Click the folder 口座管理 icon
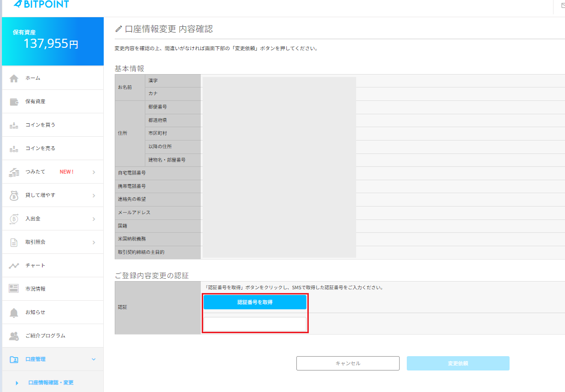 [x=14, y=359]
